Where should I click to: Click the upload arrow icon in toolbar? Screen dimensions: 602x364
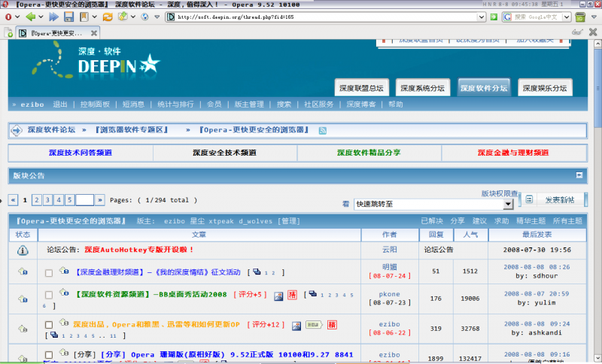[123, 16]
